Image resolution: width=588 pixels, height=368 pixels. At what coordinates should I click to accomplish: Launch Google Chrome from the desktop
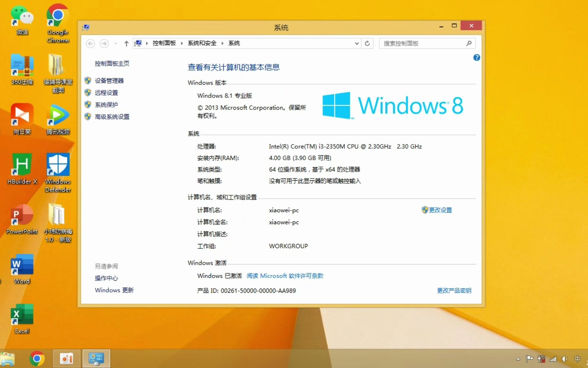tap(58, 23)
